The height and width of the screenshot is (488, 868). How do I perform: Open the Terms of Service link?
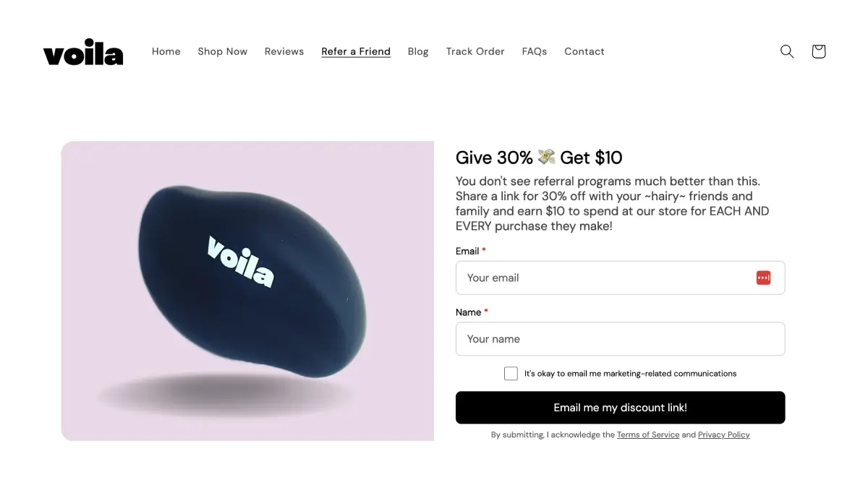click(x=648, y=435)
